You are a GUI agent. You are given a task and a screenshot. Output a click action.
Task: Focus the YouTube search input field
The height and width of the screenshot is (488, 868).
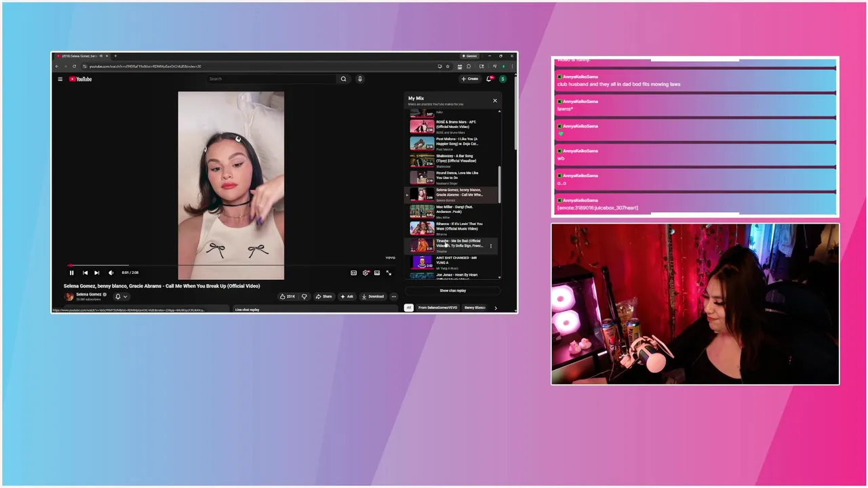pyautogui.click(x=271, y=79)
